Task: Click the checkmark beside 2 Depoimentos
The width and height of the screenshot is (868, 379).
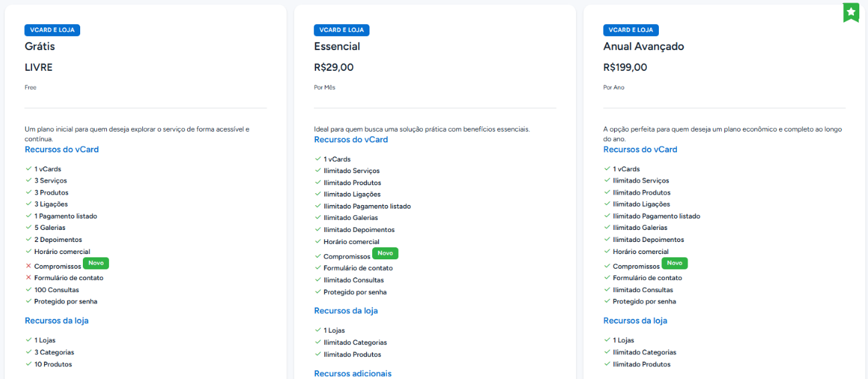Action: coord(28,240)
